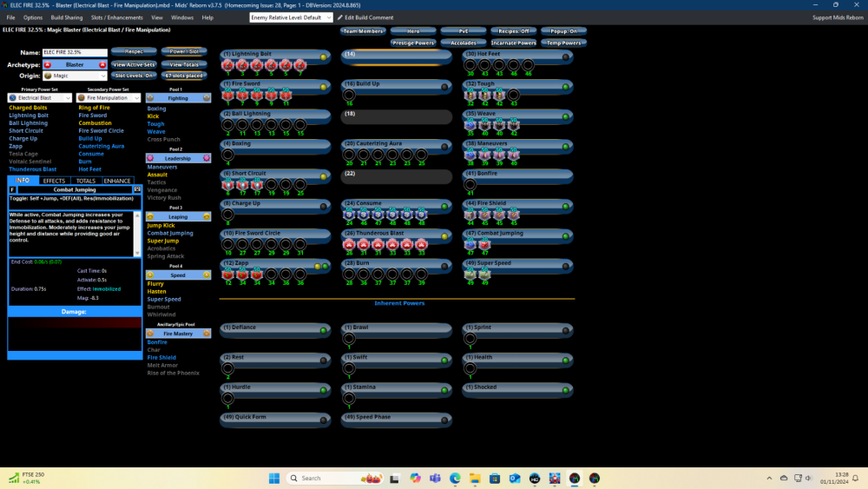Click the Respec button
868x489 pixels.
click(x=134, y=51)
